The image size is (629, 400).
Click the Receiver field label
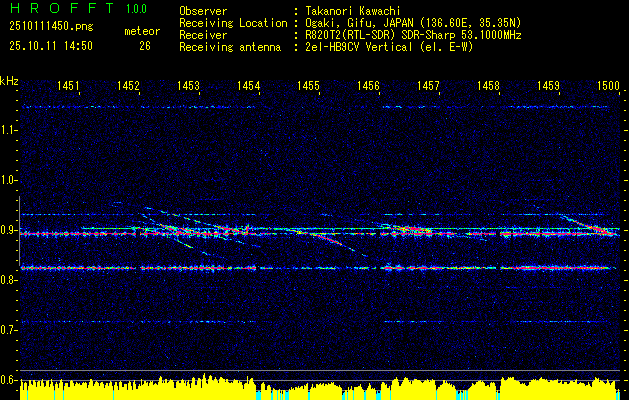coord(203,35)
